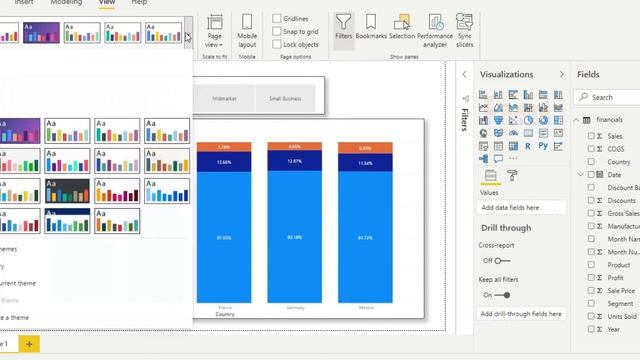Collapse the themes gallery with its dropdown arrow

188,33
